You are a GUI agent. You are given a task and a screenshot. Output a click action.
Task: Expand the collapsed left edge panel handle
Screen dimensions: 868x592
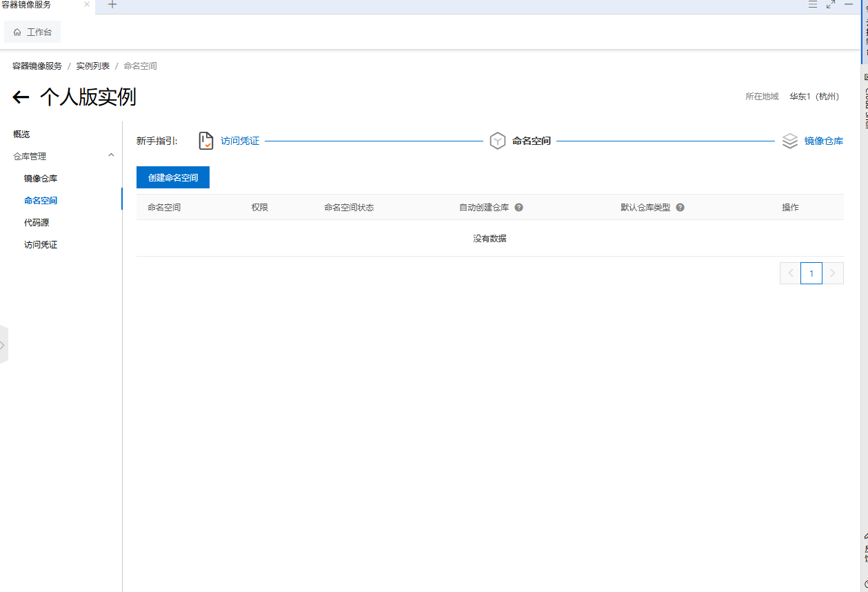point(3,344)
